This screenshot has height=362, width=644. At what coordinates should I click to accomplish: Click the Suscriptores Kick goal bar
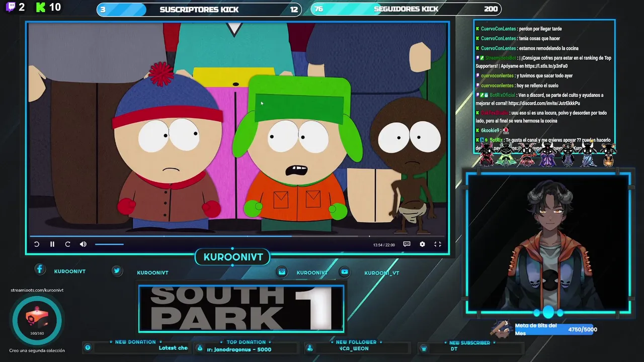(x=199, y=10)
